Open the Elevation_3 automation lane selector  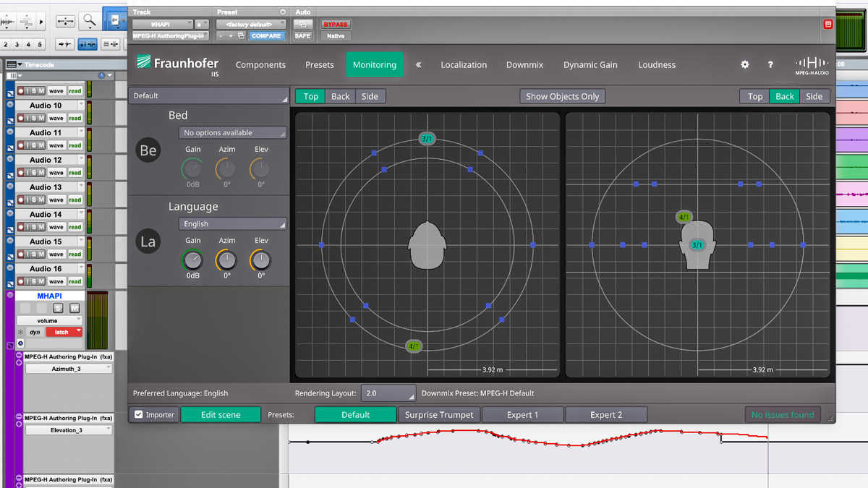click(x=69, y=429)
